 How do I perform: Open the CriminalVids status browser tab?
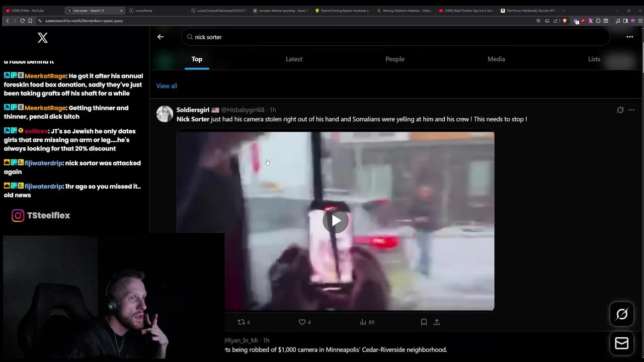pyautogui.click(x=219, y=11)
